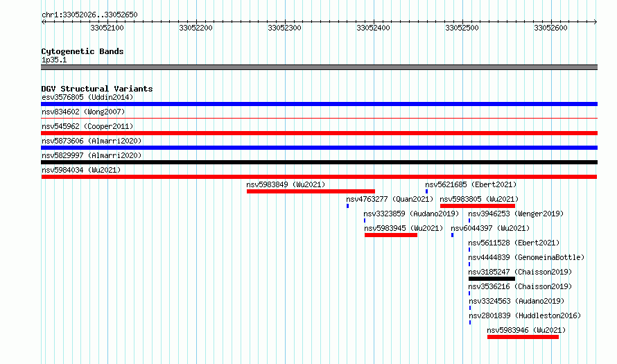This screenshot has width=617, height=364.
Task: Click nsv5873606 (Almarri2020) label
Action: click(x=92, y=141)
